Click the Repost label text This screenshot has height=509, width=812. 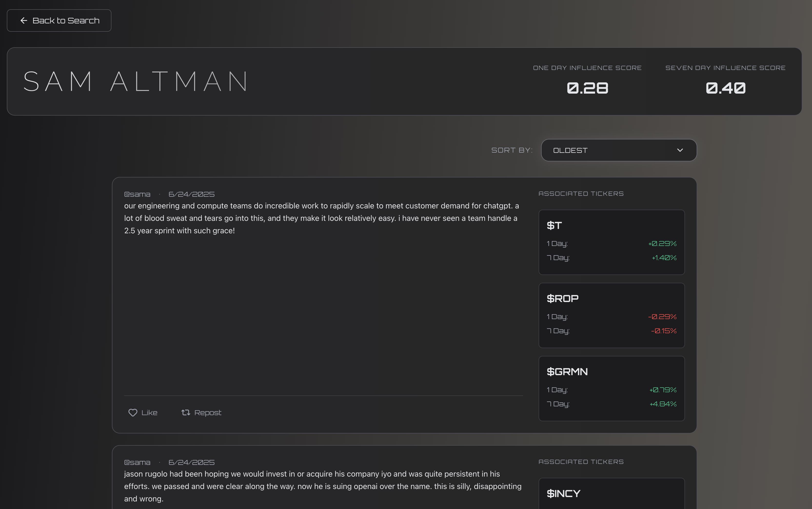coord(208,412)
